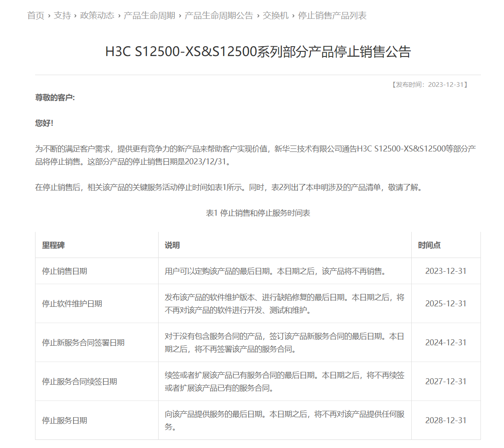The height and width of the screenshot is (448, 504).
Task: Click the paragraph starting 在停止销售后
Action: click(229, 187)
